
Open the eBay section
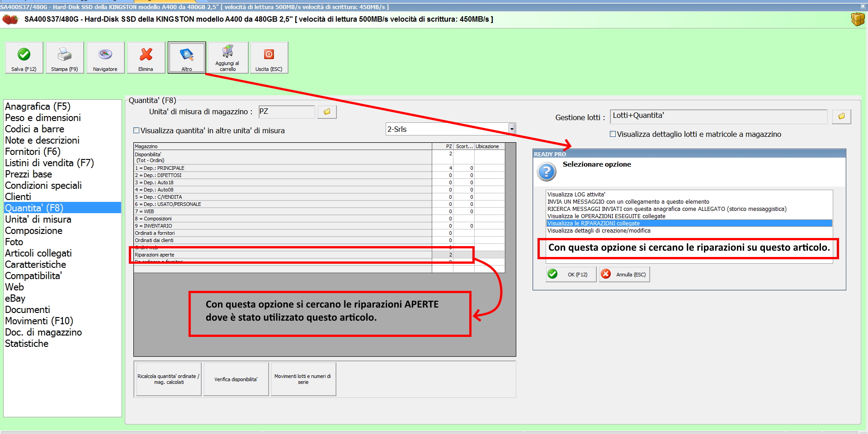point(15,298)
